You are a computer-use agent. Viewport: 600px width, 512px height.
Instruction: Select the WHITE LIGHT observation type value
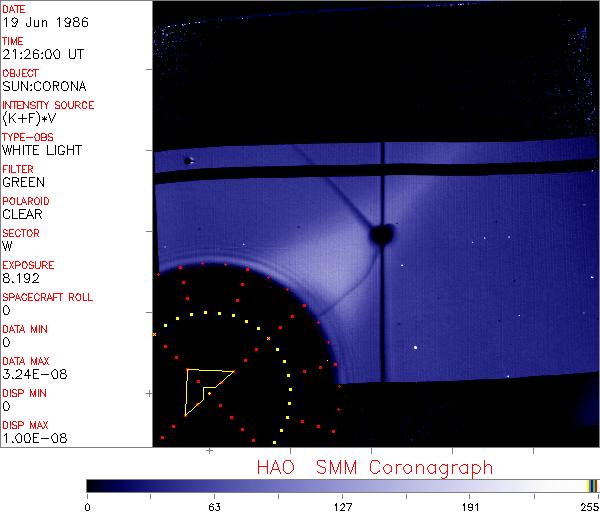coord(42,150)
